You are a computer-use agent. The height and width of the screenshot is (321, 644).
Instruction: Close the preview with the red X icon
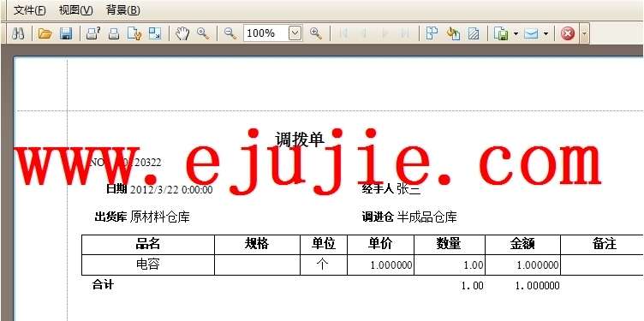tap(568, 33)
